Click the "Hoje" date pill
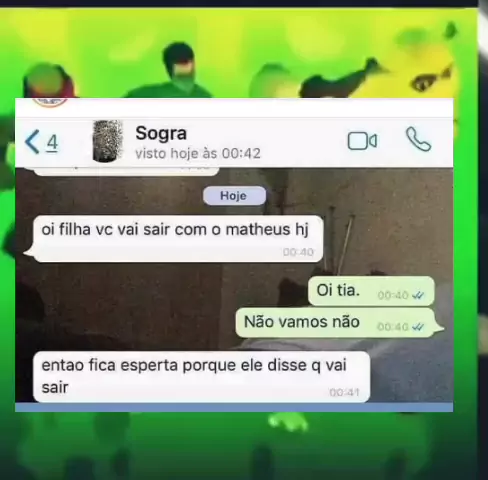The width and height of the screenshot is (488, 480). pyautogui.click(x=235, y=196)
